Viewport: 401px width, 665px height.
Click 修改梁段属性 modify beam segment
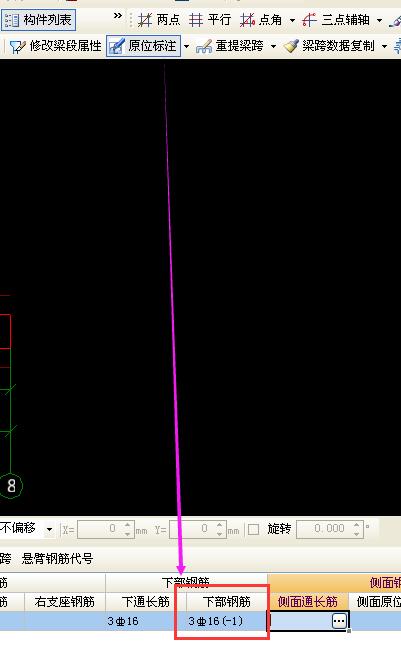pos(55,46)
